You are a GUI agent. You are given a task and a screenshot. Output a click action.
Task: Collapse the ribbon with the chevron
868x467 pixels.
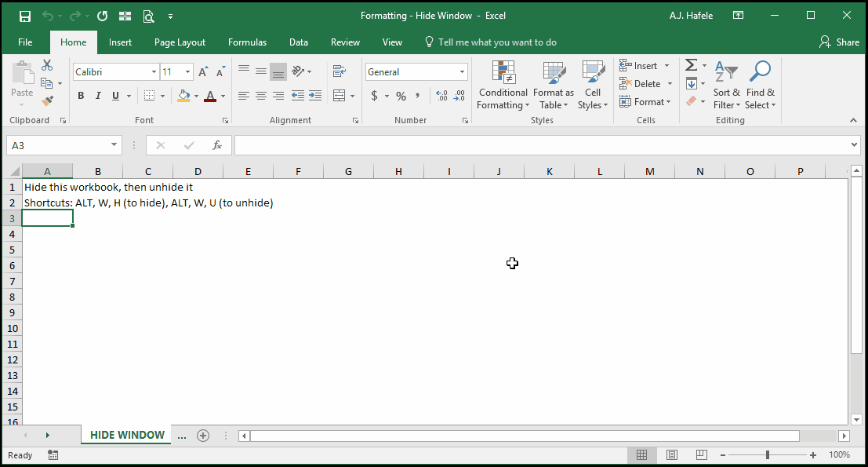[853, 120]
